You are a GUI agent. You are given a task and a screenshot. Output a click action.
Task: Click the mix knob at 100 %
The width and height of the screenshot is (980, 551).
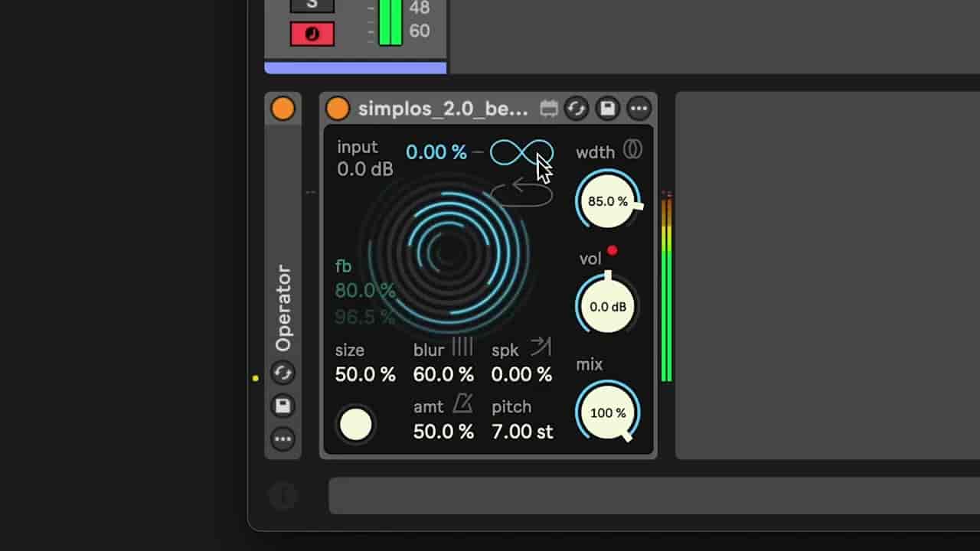[608, 412]
